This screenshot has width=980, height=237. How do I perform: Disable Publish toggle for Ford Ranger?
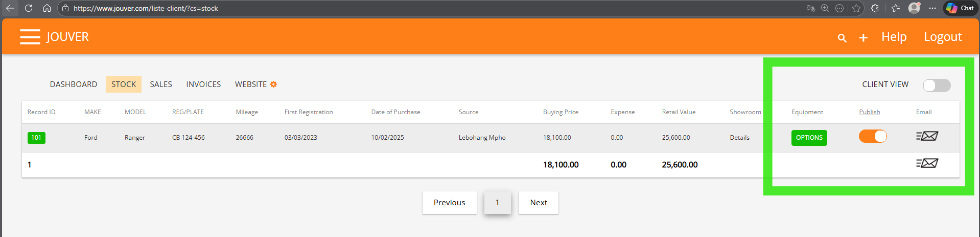pos(873,136)
